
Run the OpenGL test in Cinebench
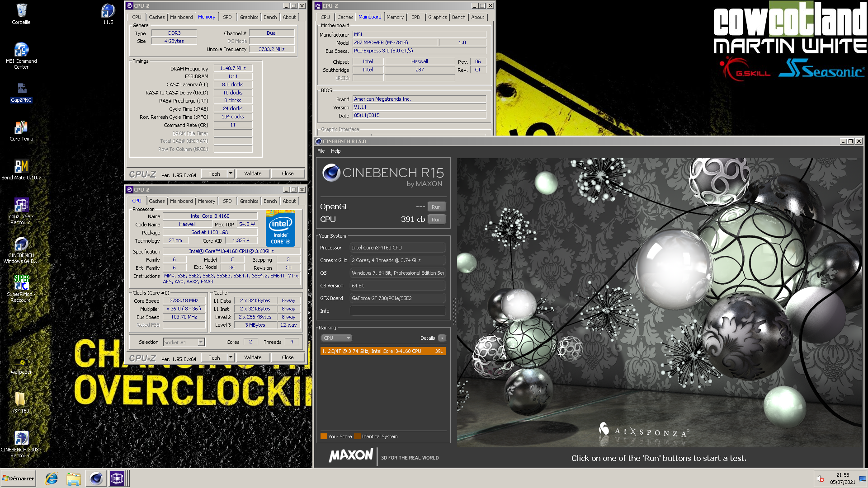point(436,207)
